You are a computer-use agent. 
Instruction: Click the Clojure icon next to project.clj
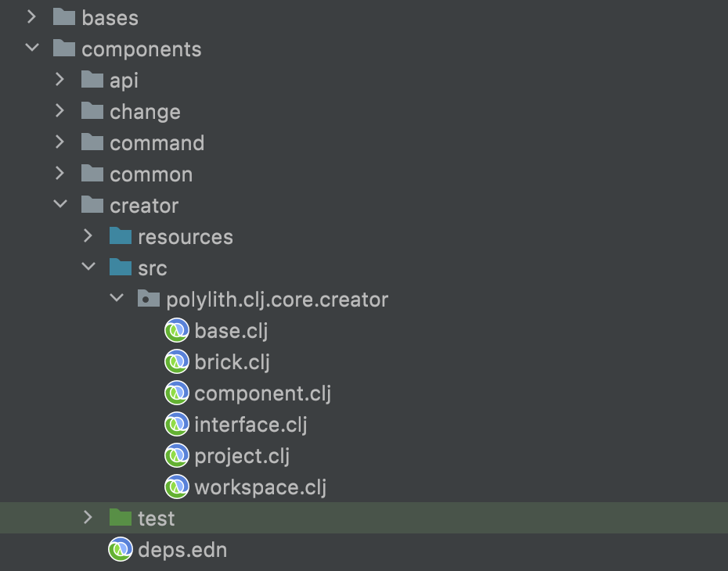point(177,456)
